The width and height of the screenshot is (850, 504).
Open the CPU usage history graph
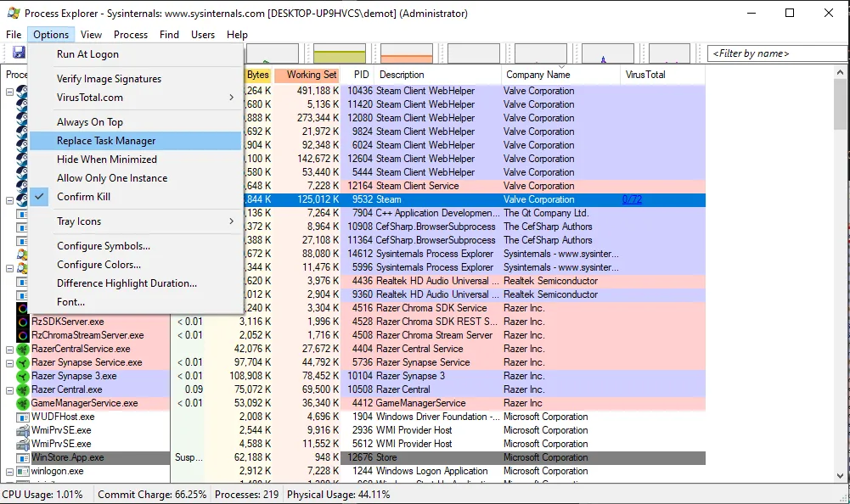coord(272,53)
